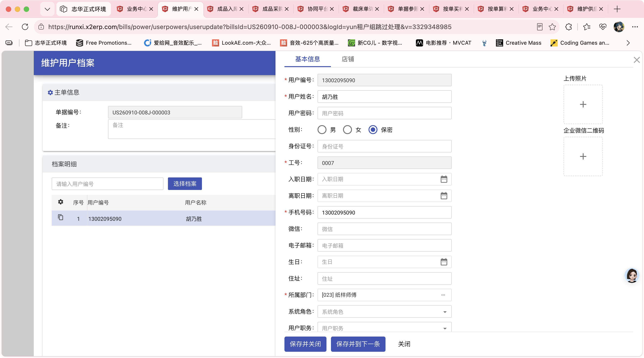
Task: Open the 离职日期 calendar picker
Action: [x=444, y=196]
